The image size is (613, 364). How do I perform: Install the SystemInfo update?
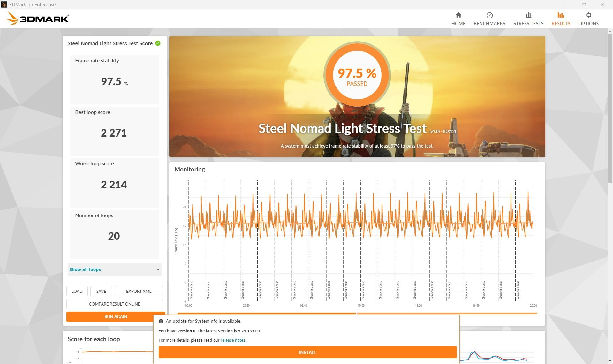click(x=307, y=352)
